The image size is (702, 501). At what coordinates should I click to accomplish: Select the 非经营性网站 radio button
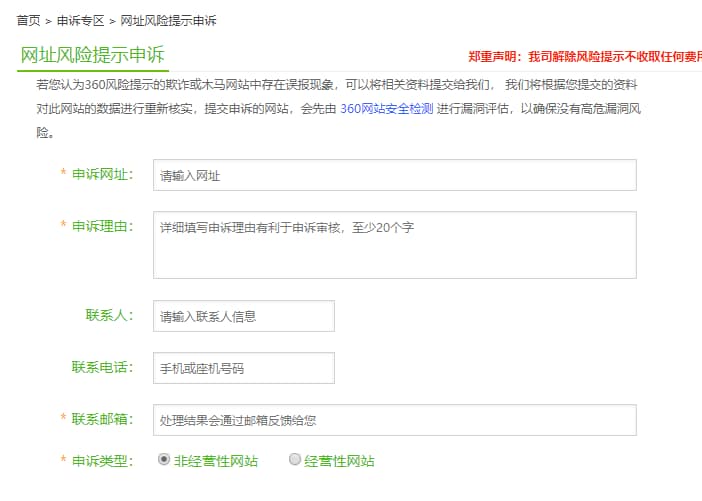pyautogui.click(x=164, y=460)
